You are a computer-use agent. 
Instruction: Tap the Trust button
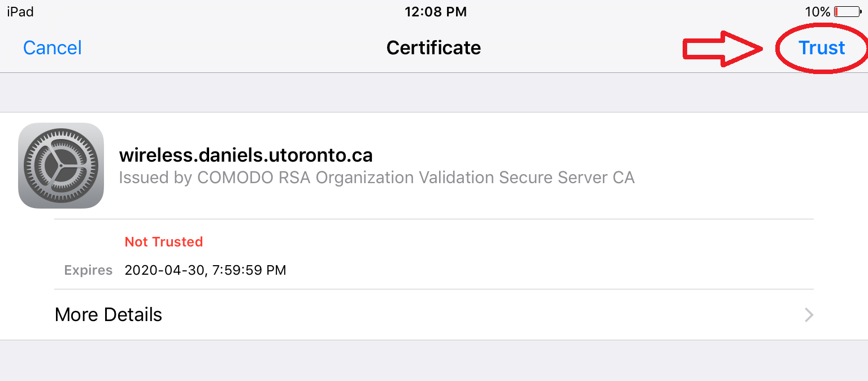coord(822,47)
